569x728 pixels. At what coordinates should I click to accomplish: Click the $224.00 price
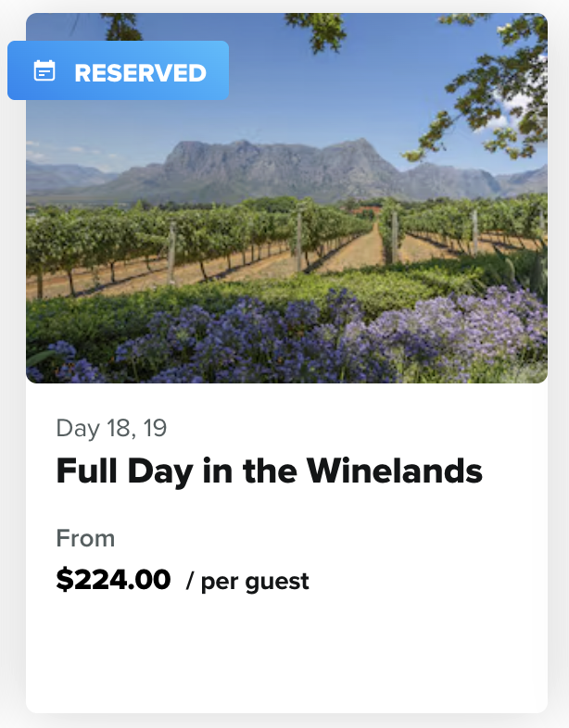click(x=113, y=580)
